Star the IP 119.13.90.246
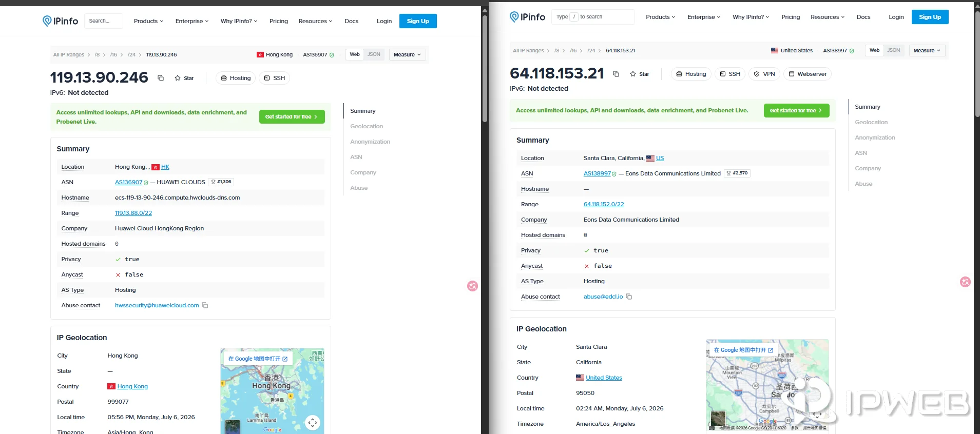This screenshot has height=434, width=980. pyautogui.click(x=184, y=78)
